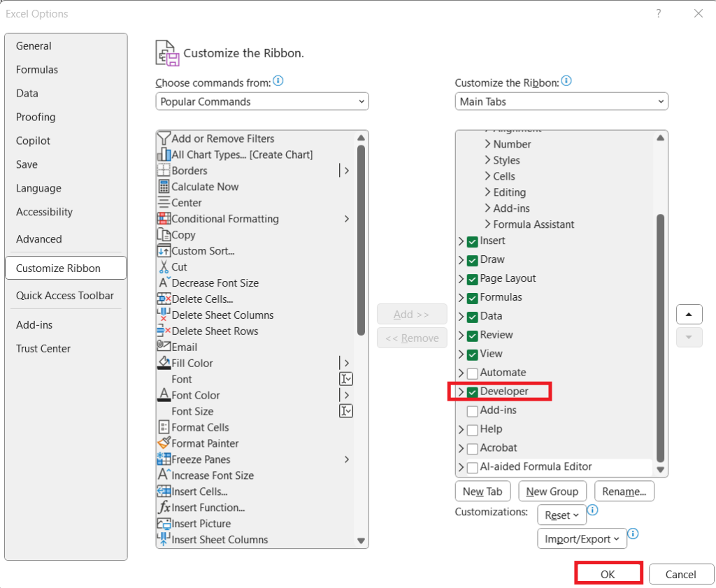Open the Trust Center settings page
The width and height of the screenshot is (716, 588).
[43, 348]
